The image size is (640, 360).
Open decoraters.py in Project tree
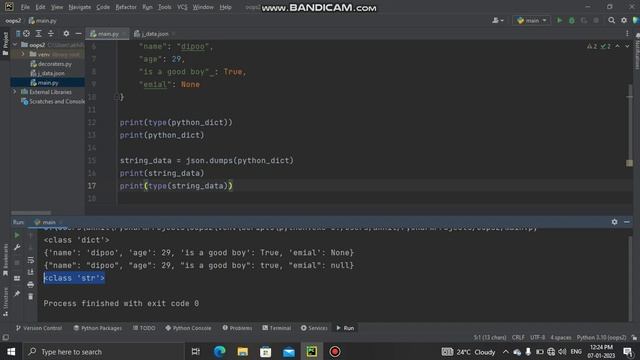[x=51, y=64]
